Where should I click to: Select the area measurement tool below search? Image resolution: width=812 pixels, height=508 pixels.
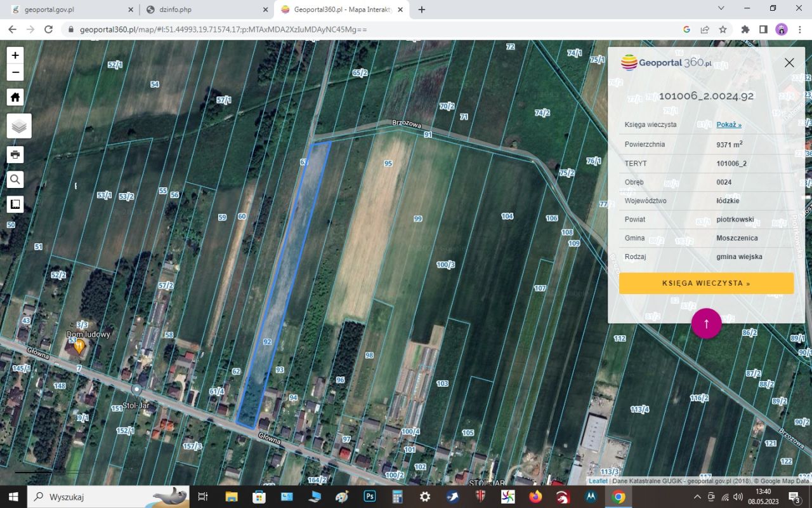coord(15,204)
